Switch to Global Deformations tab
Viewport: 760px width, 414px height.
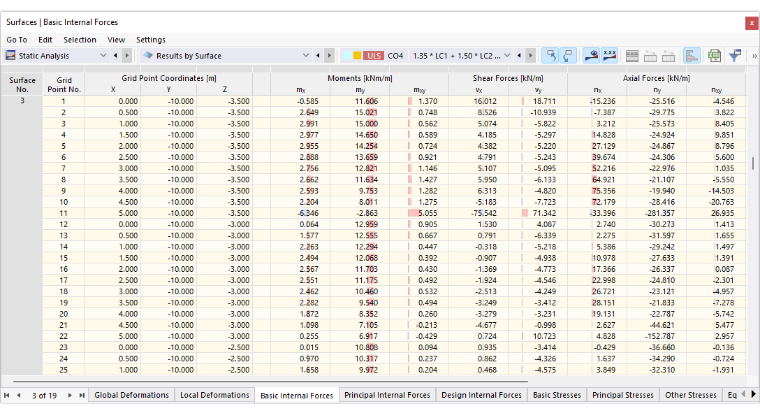[x=131, y=395]
